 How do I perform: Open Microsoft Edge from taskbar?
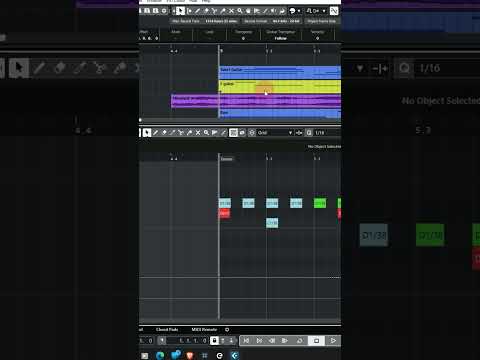160,356
